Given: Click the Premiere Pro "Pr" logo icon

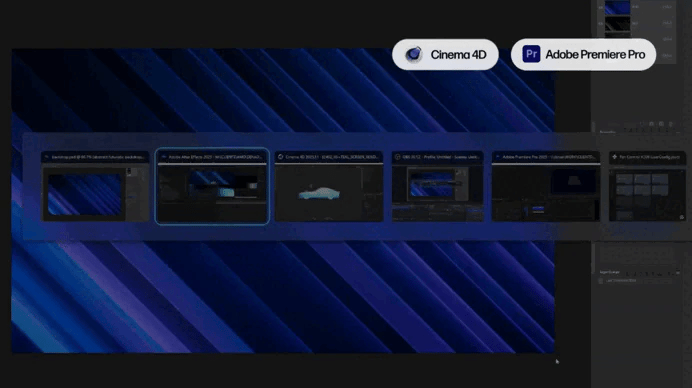Looking at the screenshot, I should 531,54.
